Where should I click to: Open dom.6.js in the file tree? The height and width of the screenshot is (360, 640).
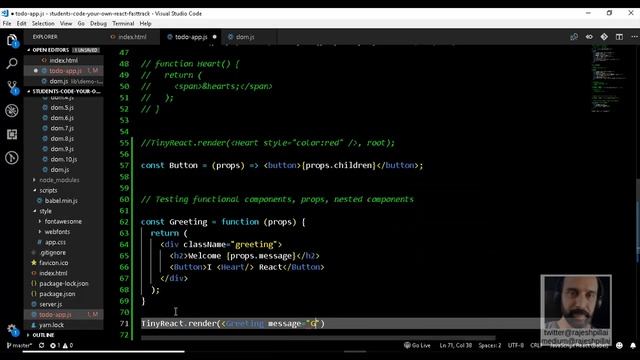tap(64, 118)
